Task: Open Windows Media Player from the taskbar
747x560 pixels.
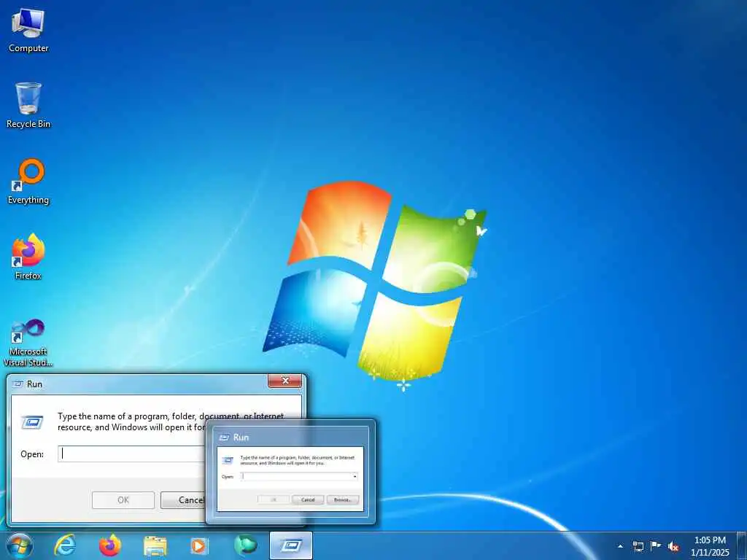Action: [x=199, y=545]
